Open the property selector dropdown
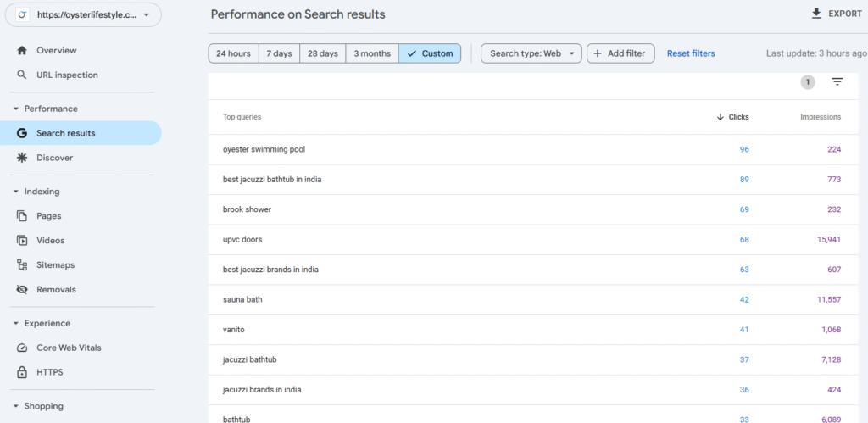The width and height of the screenshot is (868, 423). [x=84, y=15]
